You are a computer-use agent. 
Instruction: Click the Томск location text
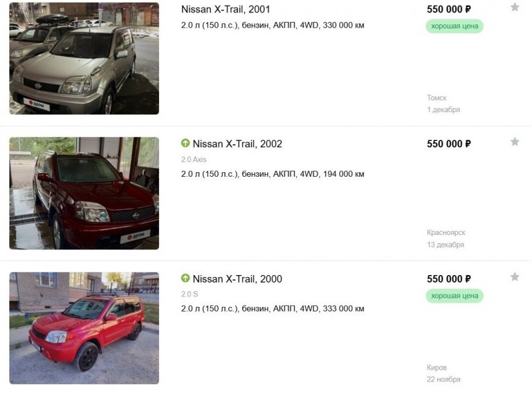coord(437,98)
